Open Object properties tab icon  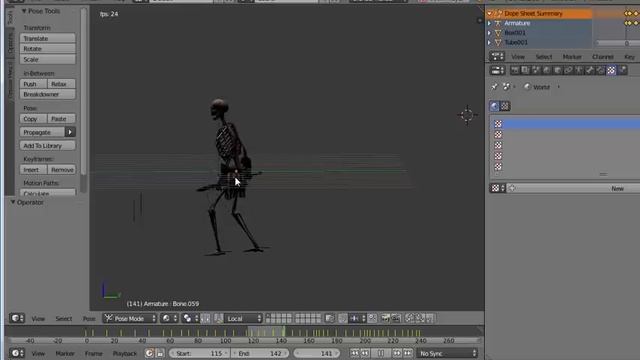557,70
